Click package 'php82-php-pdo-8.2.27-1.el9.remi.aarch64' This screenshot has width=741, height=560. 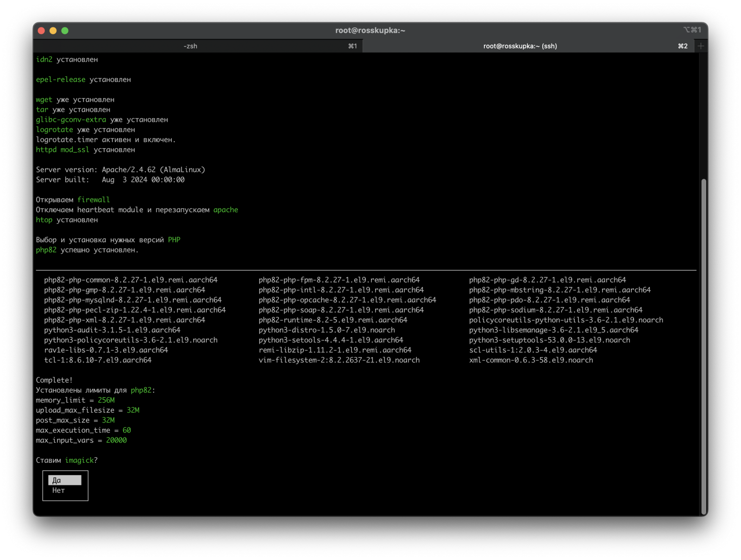550,300
